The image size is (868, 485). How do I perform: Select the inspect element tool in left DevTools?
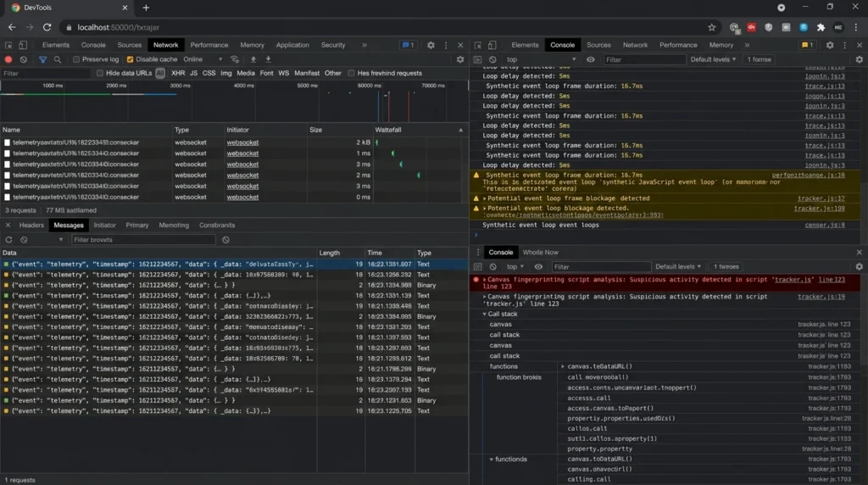8,45
